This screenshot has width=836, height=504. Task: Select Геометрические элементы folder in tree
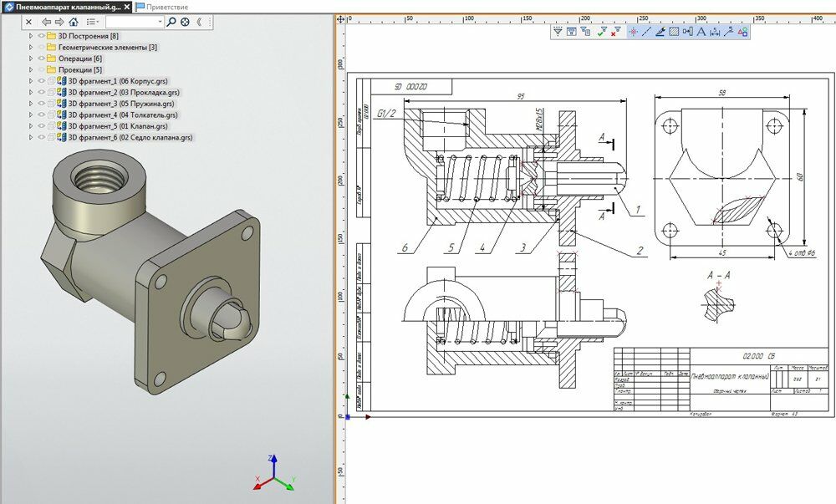click(x=107, y=48)
